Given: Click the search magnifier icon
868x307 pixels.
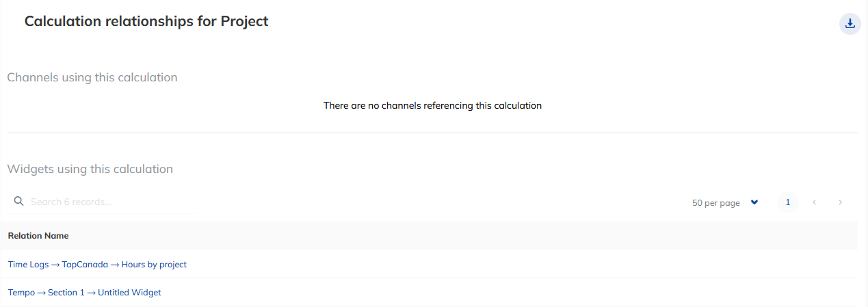Looking at the screenshot, I should [x=19, y=202].
